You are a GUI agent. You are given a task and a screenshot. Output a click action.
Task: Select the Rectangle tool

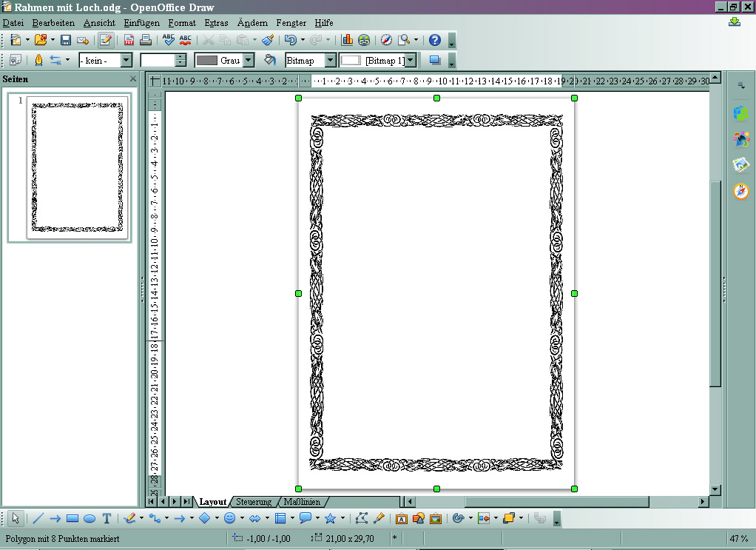(x=72, y=518)
